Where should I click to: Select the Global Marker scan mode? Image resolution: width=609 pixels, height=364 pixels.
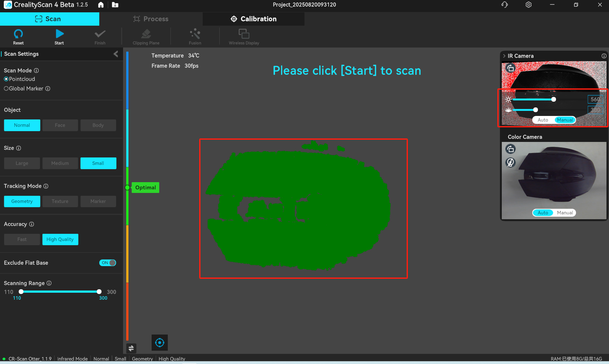point(6,89)
